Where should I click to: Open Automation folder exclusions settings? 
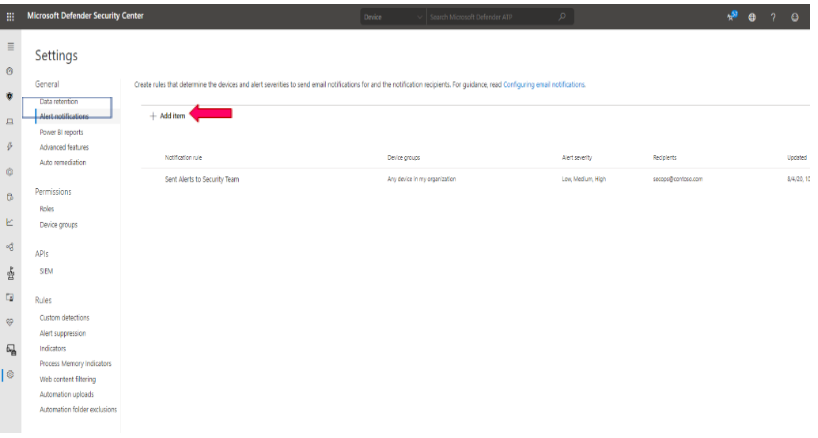[x=78, y=409]
